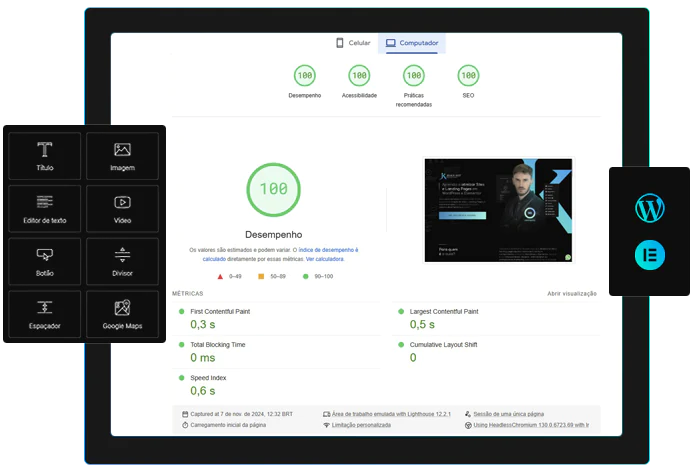The width and height of the screenshot is (698, 473).
Task: Select the Título widget
Action: tap(45, 156)
